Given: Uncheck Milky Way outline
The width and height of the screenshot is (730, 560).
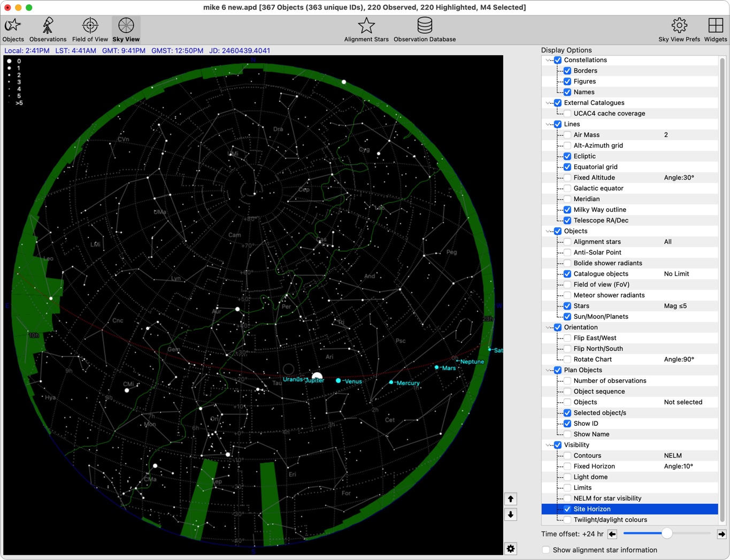Looking at the screenshot, I should tap(567, 210).
